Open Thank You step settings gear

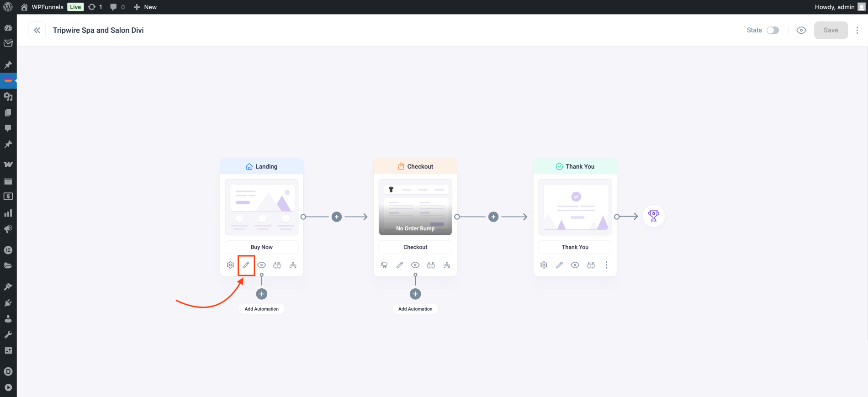(544, 265)
